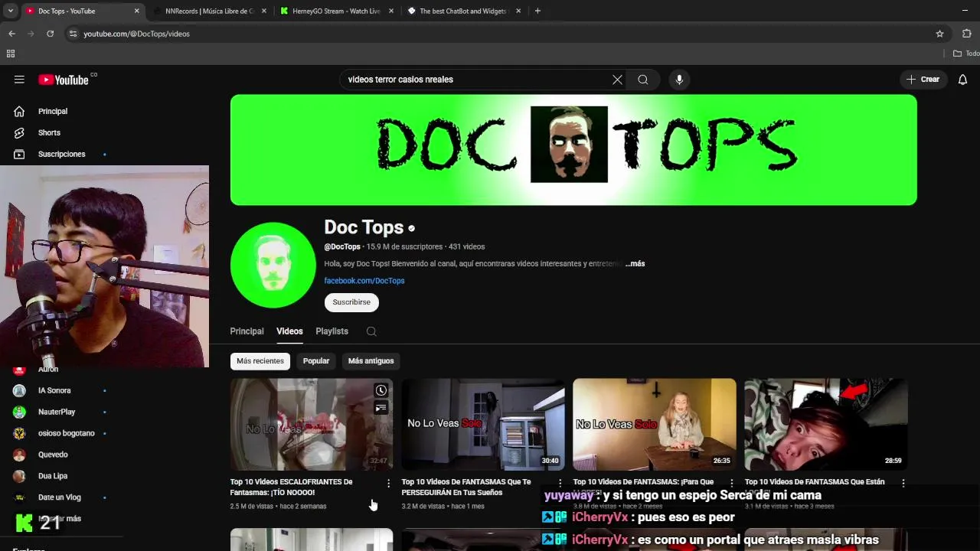
Task: Click the Doc Tops green banner image
Action: (573, 150)
